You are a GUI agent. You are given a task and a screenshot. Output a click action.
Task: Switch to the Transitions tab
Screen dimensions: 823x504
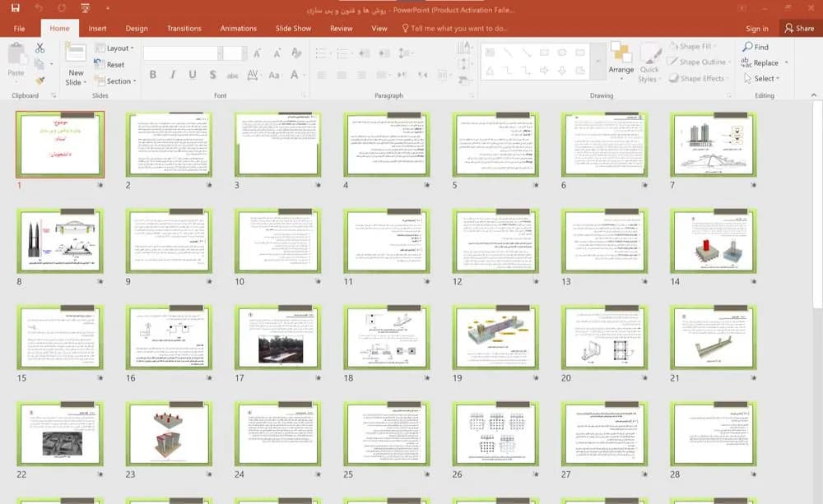(184, 28)
